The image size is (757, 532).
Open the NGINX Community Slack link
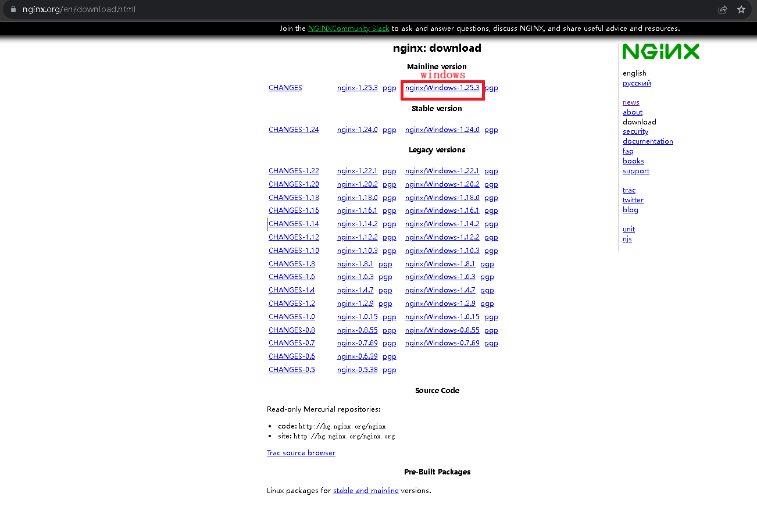tap(348, 28)
